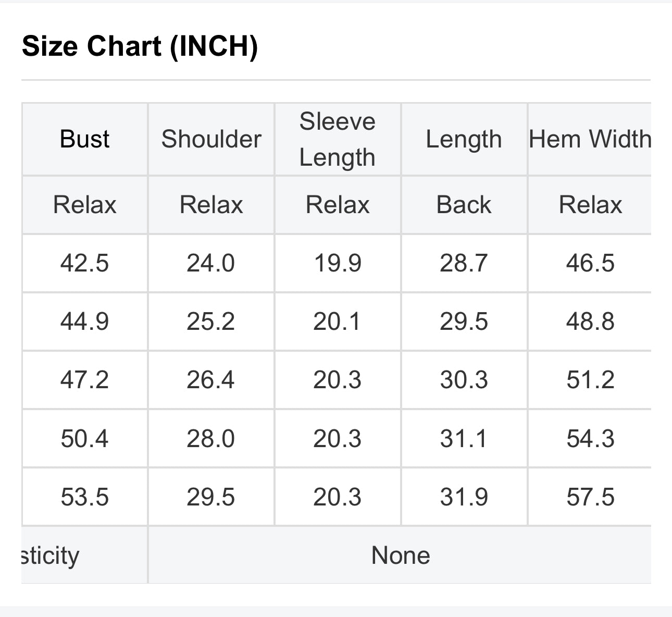Click the Size Chart (INCH) heading
672x617 pixels.
coord(140,46)
